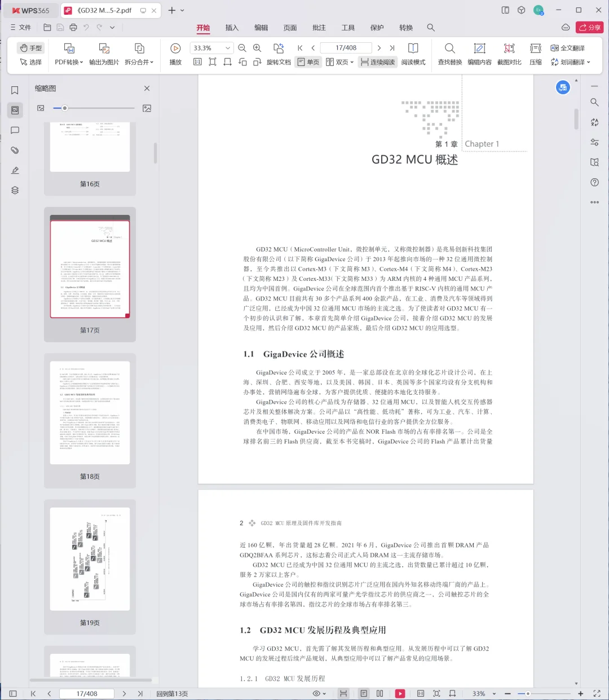The image size is (609, 700).
Task: Enter 阅读模式 reading mode
Action: point(413,54)
